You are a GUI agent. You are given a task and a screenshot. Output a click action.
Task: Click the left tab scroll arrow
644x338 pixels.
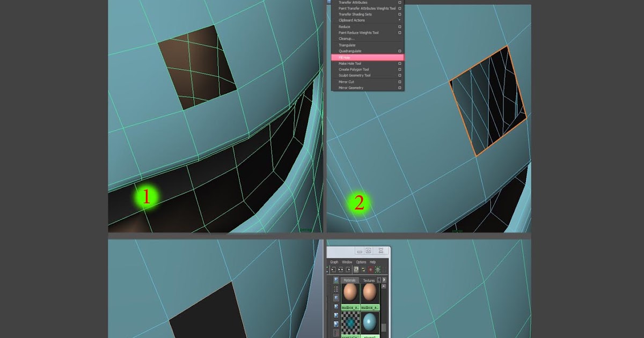pyautogui.click(x=379, y=280)
